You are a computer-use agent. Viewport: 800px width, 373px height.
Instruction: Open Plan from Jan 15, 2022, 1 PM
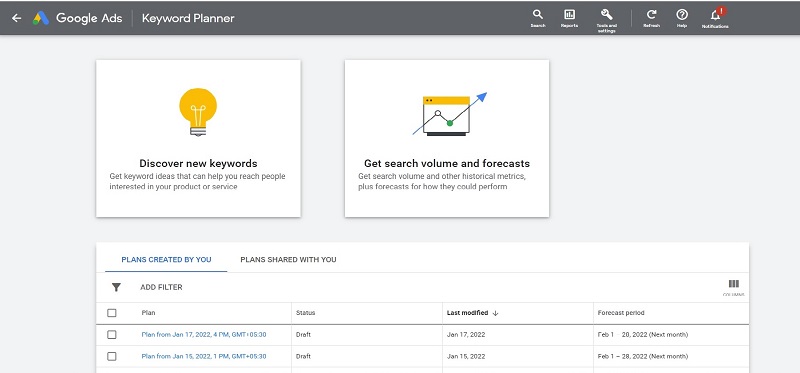(204, 356)
